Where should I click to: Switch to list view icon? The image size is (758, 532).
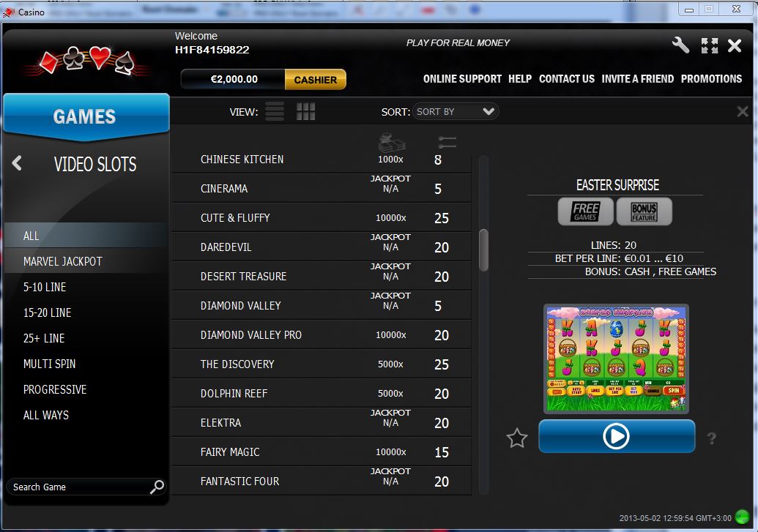point(275,112)
